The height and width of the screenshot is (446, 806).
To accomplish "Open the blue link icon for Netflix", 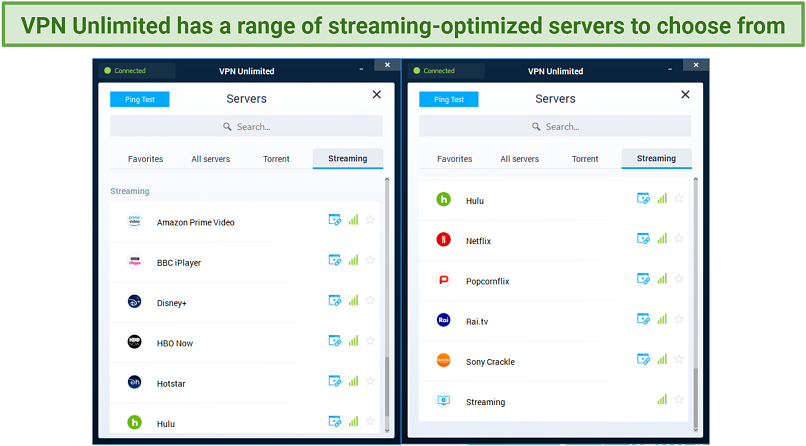I will (x=643, y=238).
